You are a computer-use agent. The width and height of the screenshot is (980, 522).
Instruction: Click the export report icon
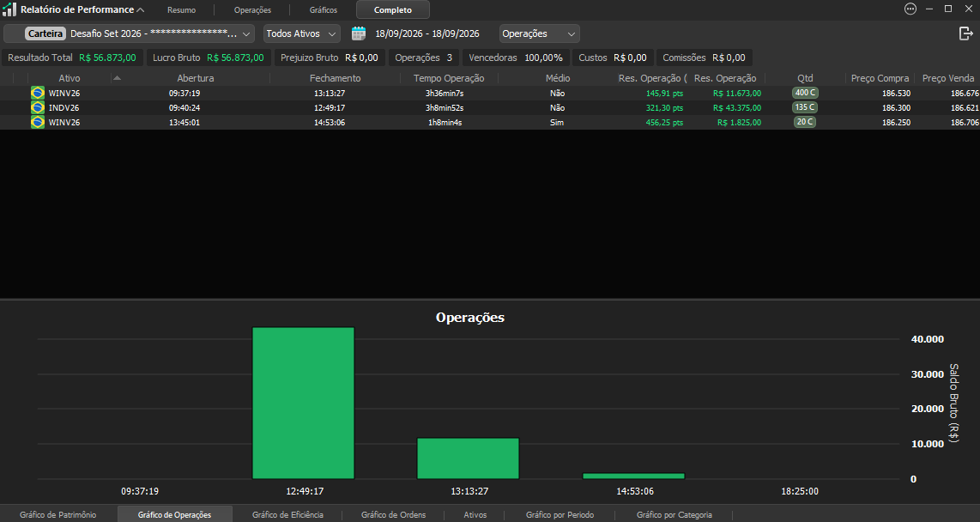tap(965, 33)
